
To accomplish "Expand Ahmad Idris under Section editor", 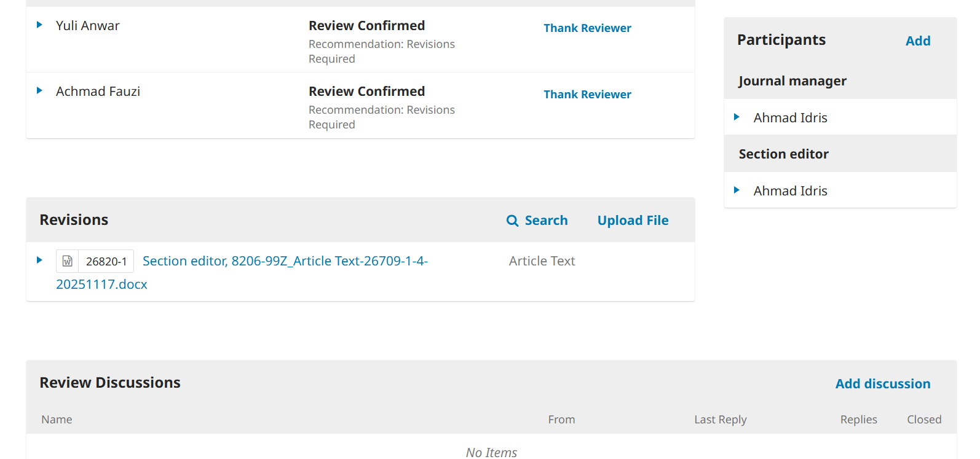I will pos(737,190).
